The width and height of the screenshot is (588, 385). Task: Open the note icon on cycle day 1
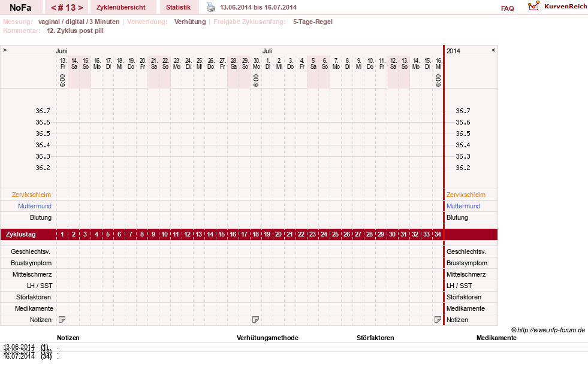pyautogui.click(x=62, y=320)
